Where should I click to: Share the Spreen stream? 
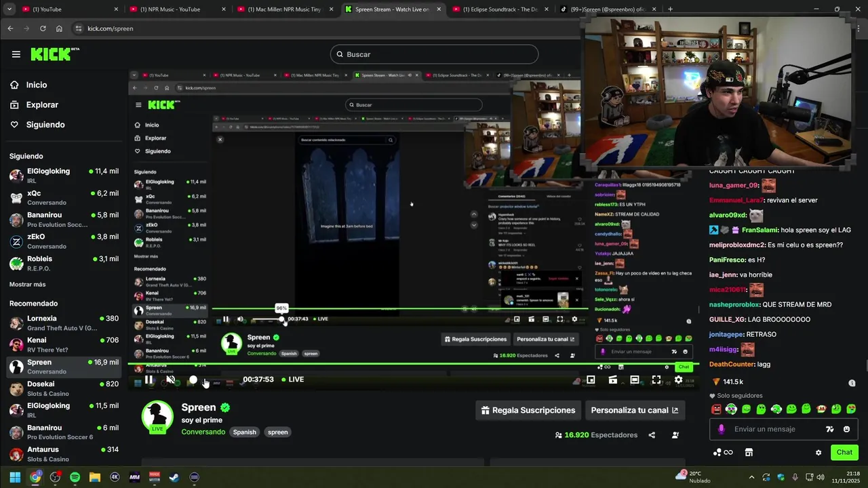(652, 435)
